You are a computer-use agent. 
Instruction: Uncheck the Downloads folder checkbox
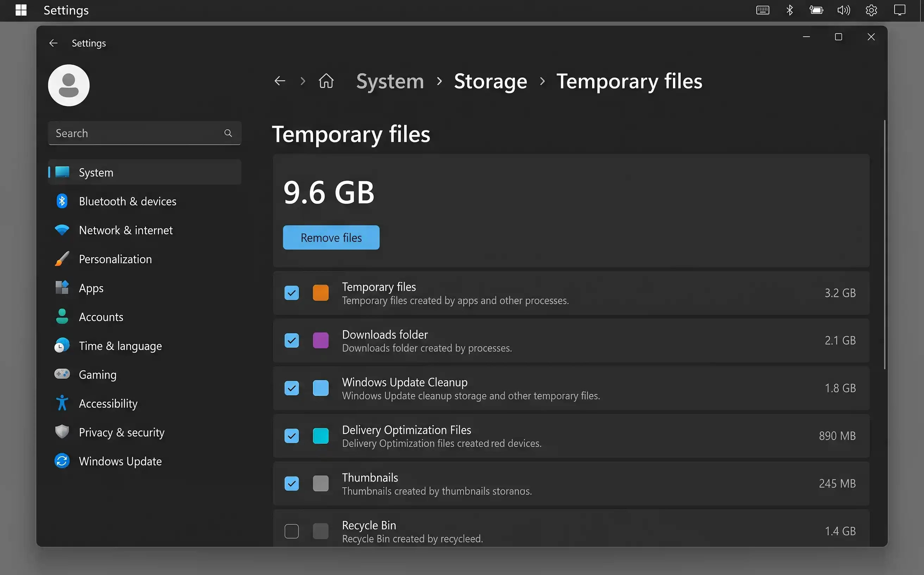292,340
